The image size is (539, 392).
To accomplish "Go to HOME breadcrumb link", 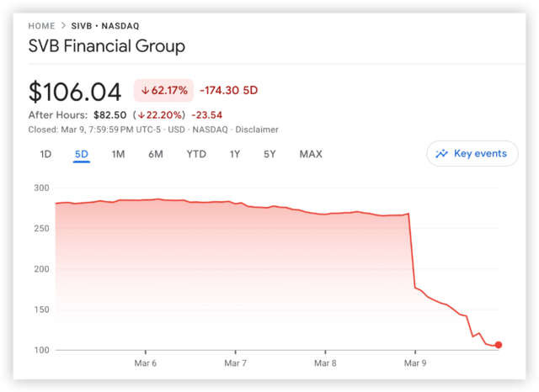I will pos(41,26).
